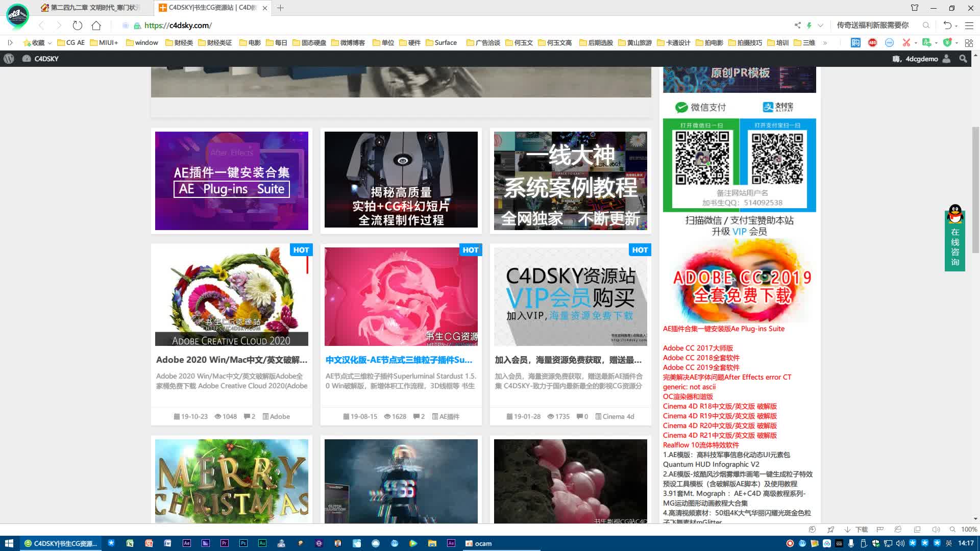
Task: Toggle the lightning flash-blocker icon in toolbar
Action: coord(810,24)
